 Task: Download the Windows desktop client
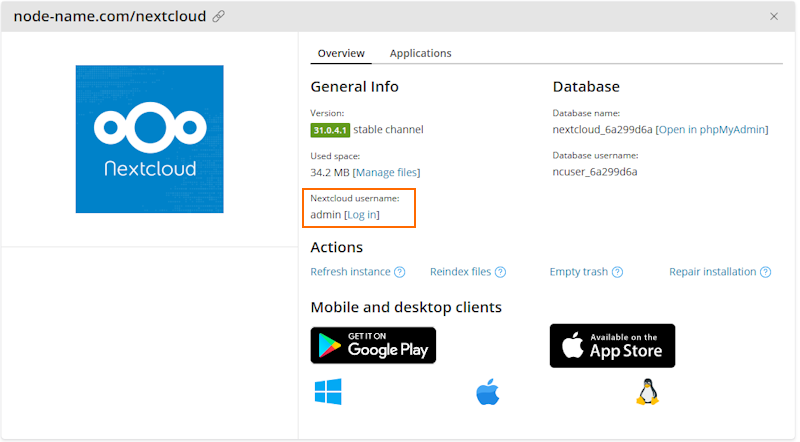328,391
